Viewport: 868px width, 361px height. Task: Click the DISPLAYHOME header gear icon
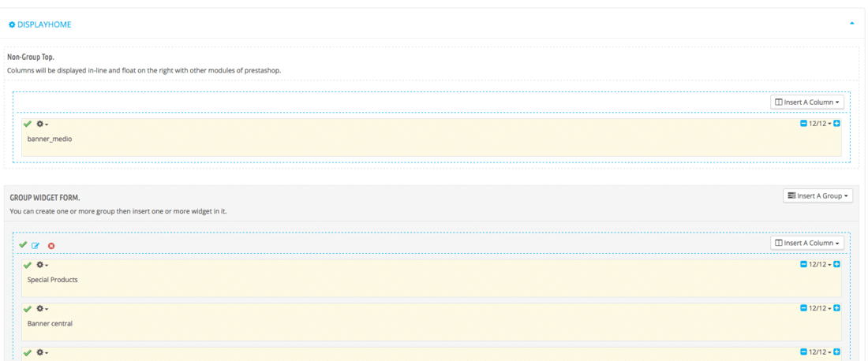click(12, 25)
